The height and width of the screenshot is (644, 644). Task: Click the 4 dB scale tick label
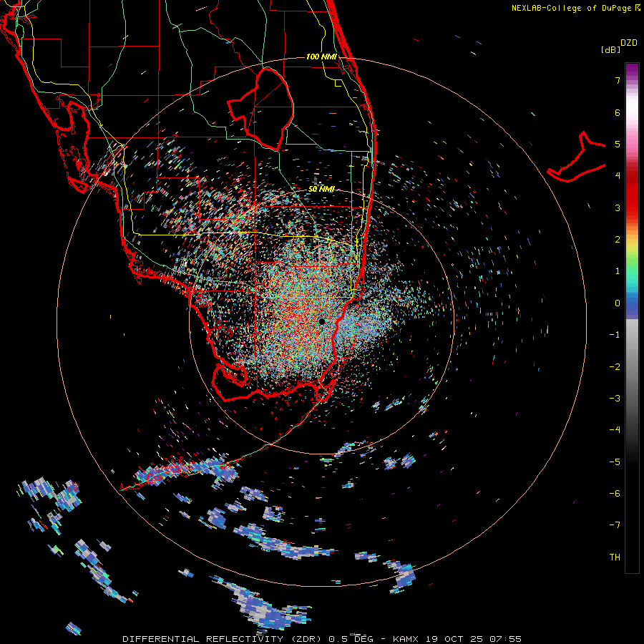617,176
